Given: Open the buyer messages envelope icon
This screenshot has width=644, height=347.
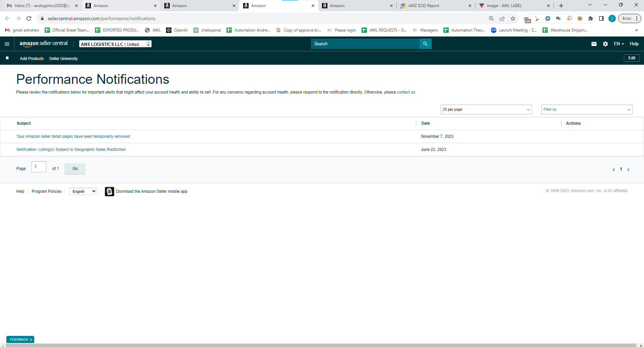Looking at the screenshot, I should 594,44.
